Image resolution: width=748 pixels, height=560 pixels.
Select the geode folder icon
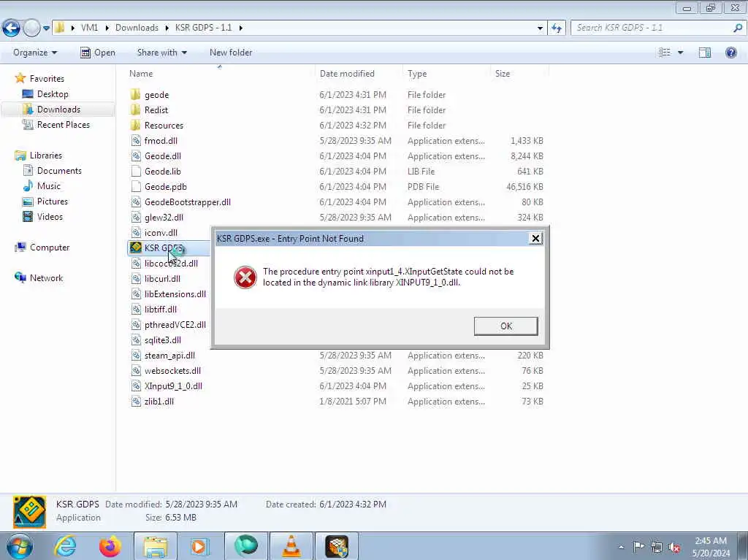pyautogui.click(x=136, y=94)
